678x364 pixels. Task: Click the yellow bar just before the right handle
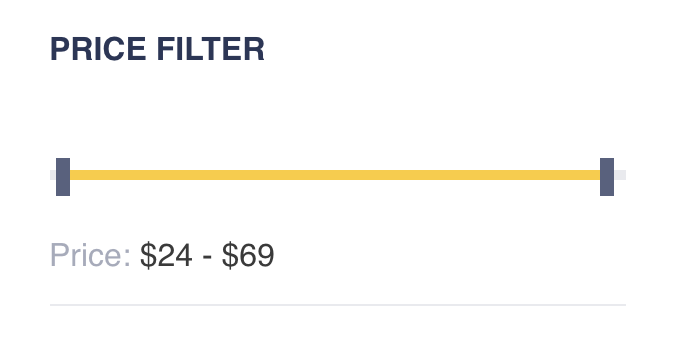[590, 175]
